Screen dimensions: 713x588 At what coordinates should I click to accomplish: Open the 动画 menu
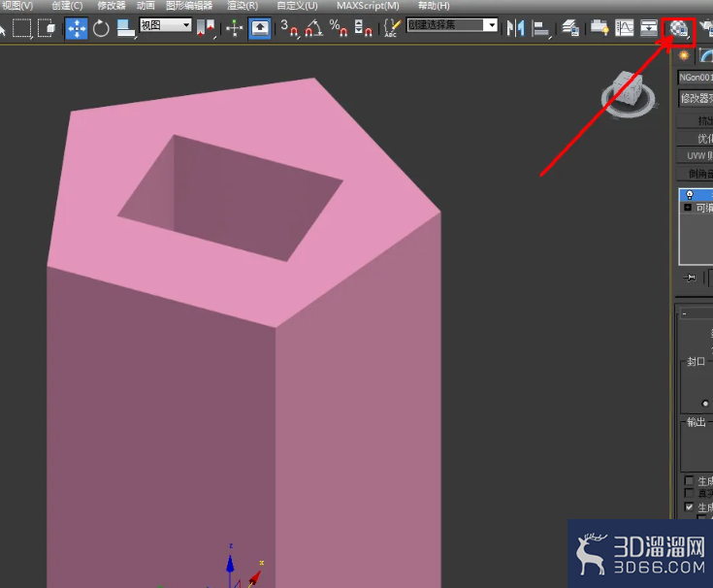point(146,6)
